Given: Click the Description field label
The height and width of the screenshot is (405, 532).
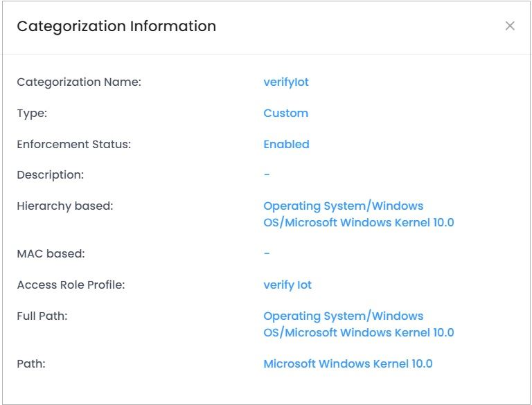Looking at the screenshot, I should pos(50,175).
